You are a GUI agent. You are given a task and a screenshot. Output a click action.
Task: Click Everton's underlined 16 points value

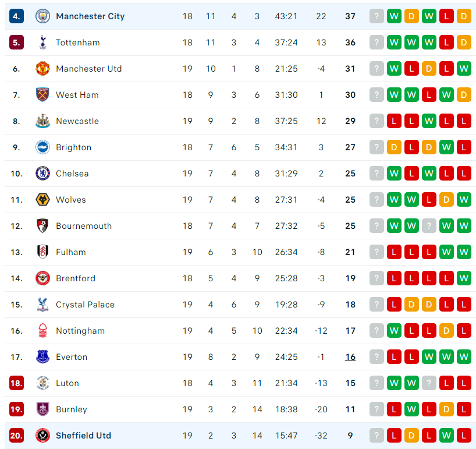(350, 357)
